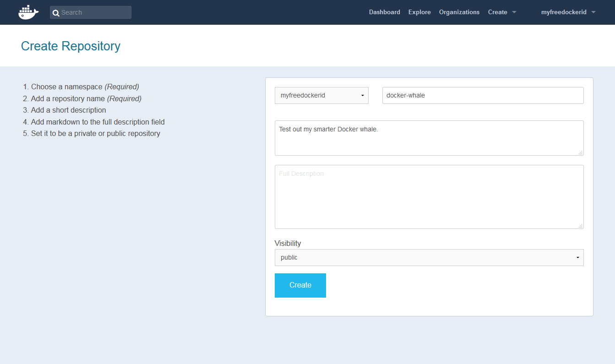Click 'Set it to be a private or public' text
The width and height of the screenshot is (615, 364).
point(96,133)
